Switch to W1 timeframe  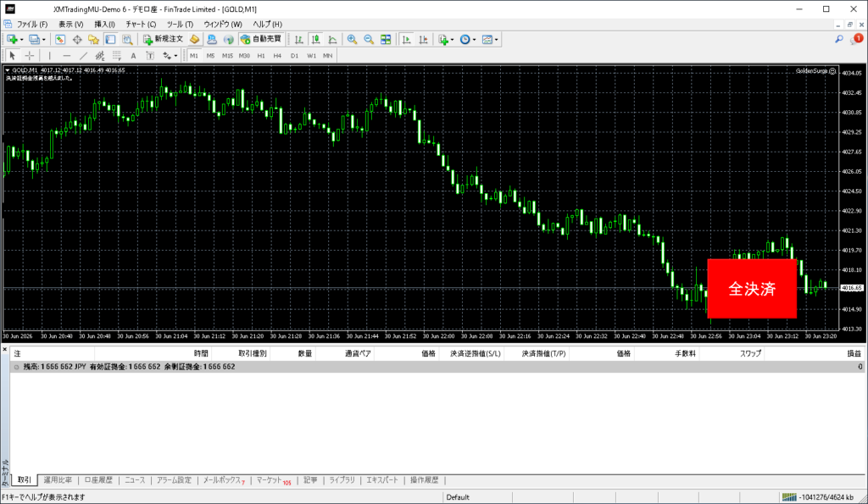tap(312, 56)
